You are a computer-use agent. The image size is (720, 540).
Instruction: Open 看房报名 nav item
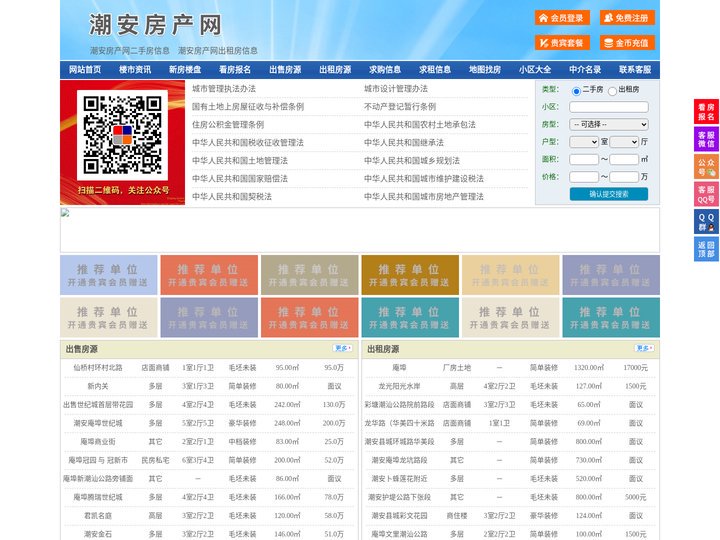235,70
